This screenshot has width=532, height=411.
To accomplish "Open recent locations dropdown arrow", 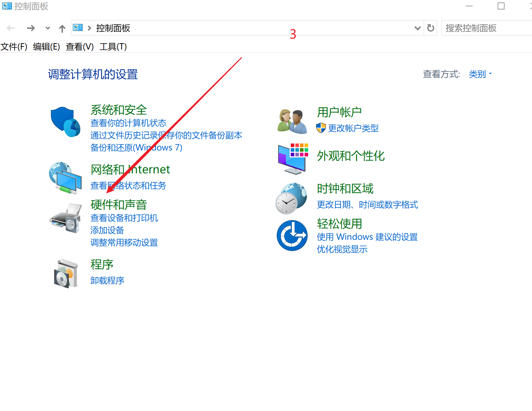I will [x=48, y=28].
